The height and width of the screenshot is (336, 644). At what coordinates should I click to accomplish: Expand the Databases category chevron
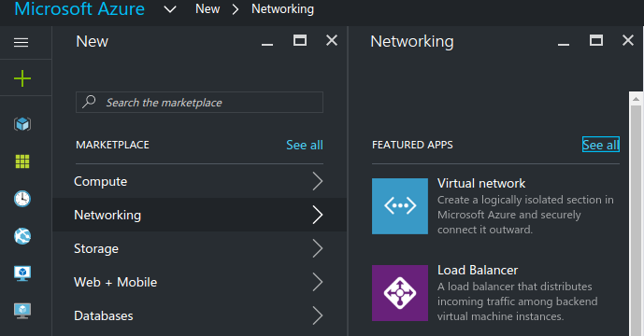point(318,315)
